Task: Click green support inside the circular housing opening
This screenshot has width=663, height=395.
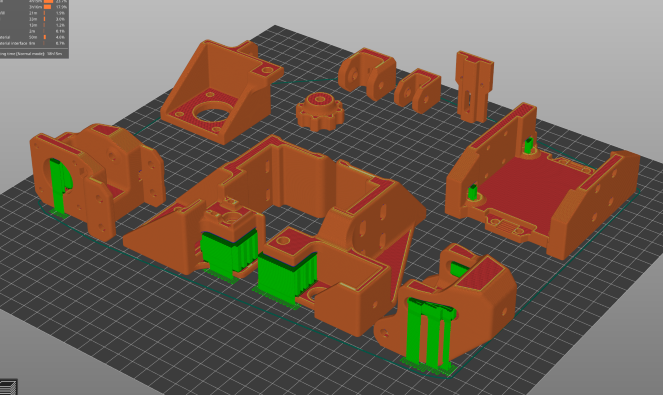Action: 59,186
